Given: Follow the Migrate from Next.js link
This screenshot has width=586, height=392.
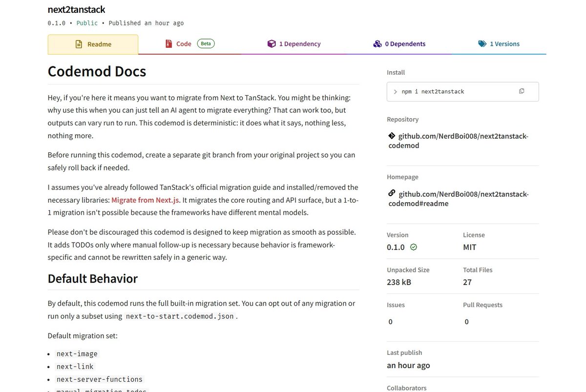Looking at the screenshot, I should [146, 200].
